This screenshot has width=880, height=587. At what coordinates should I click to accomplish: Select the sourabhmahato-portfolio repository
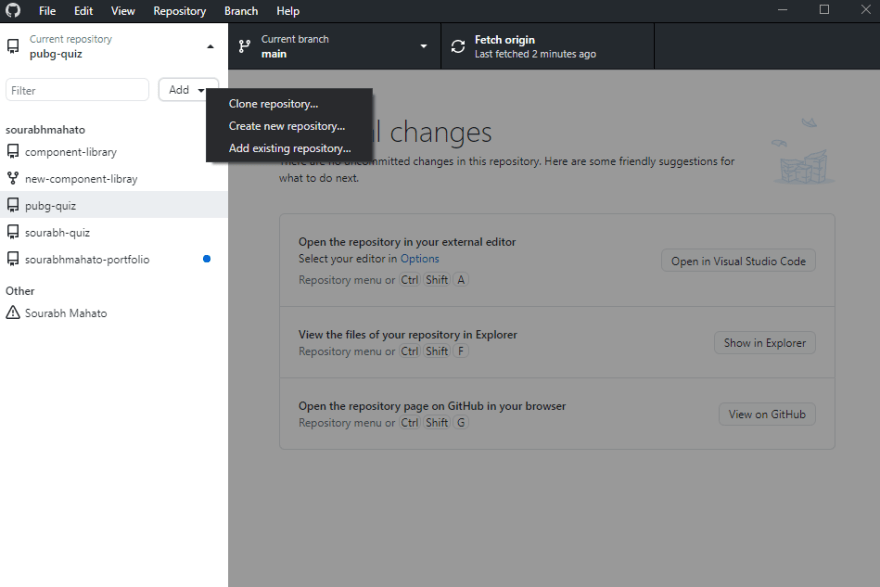click(x=114, y=259)
